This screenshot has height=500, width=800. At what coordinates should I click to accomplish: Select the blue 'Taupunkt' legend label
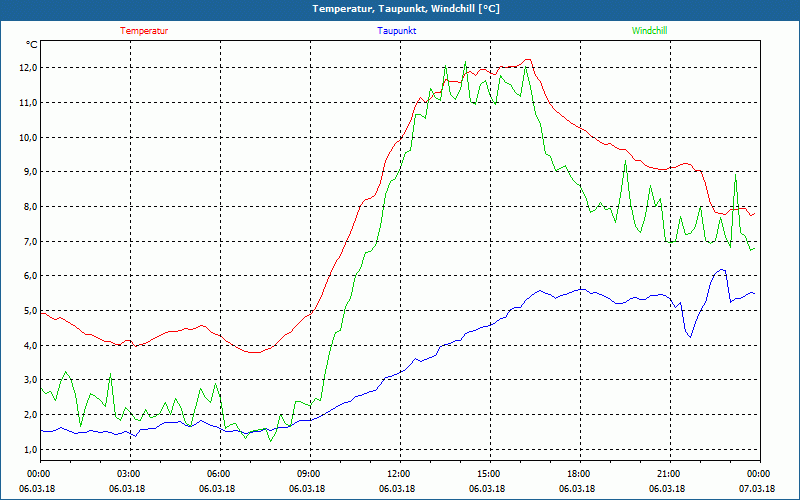coord(396,31)
